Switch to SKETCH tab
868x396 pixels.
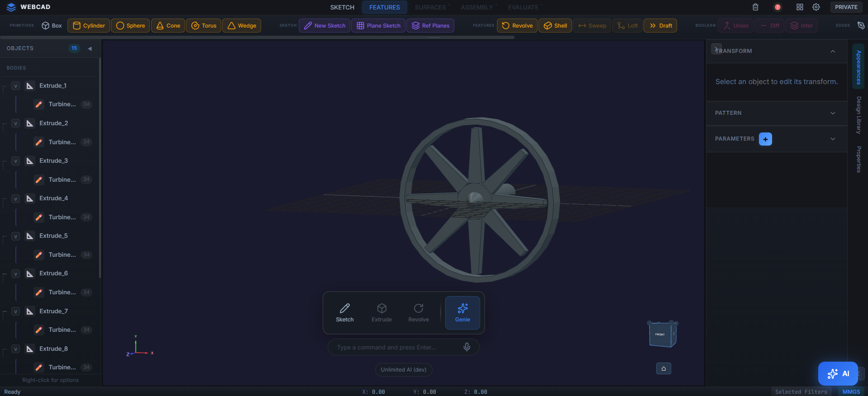342,7
